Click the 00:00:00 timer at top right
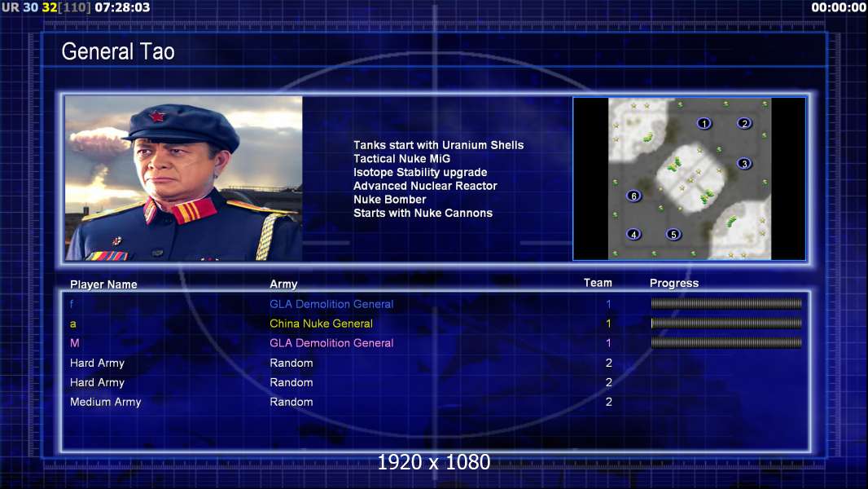Viewport: 868px width, 489px height. tap(839, 8)
